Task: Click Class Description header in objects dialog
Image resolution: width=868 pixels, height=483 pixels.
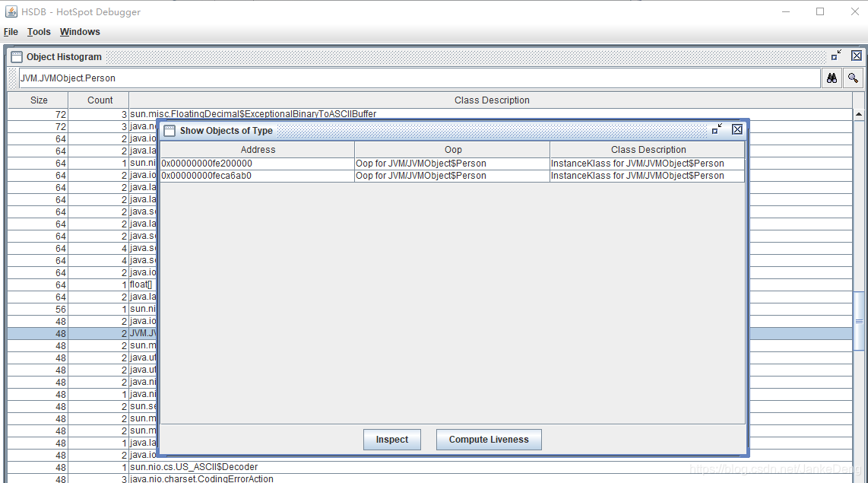Action: click(x=648, y=150)
